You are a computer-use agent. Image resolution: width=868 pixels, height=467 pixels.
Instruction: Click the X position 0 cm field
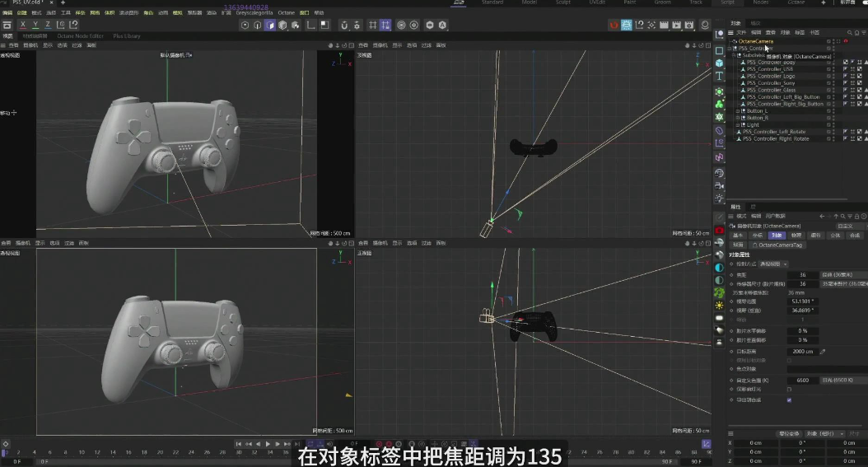pos(755,442)
